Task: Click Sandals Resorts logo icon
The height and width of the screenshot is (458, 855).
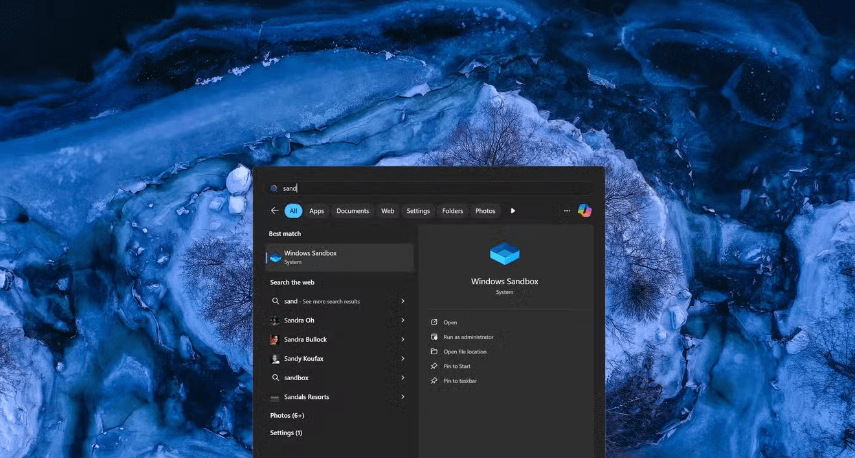Action: (275, 397)
